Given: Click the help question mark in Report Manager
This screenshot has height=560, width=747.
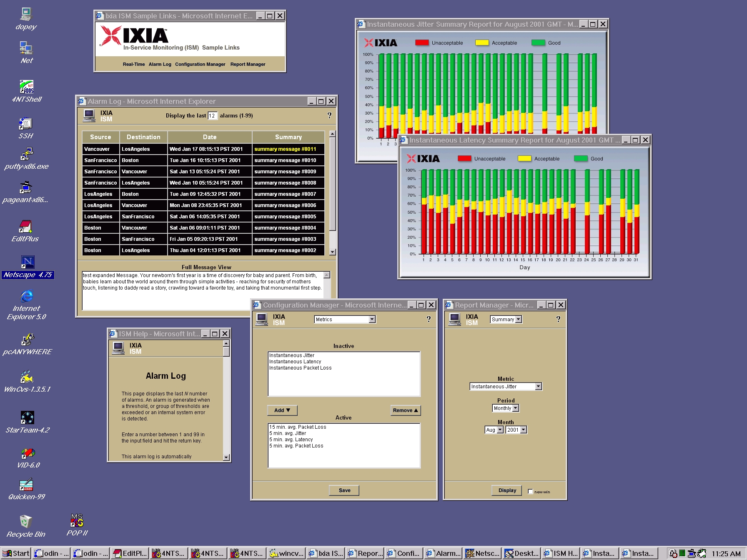Looking at the screenshot, I should click(x=558, y=319).
